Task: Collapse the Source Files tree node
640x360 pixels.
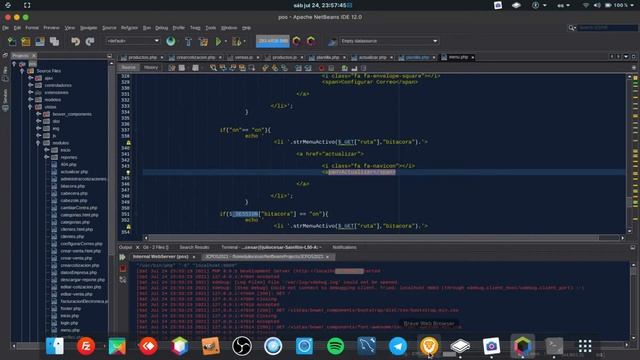Action: click(x=22, y=71)
